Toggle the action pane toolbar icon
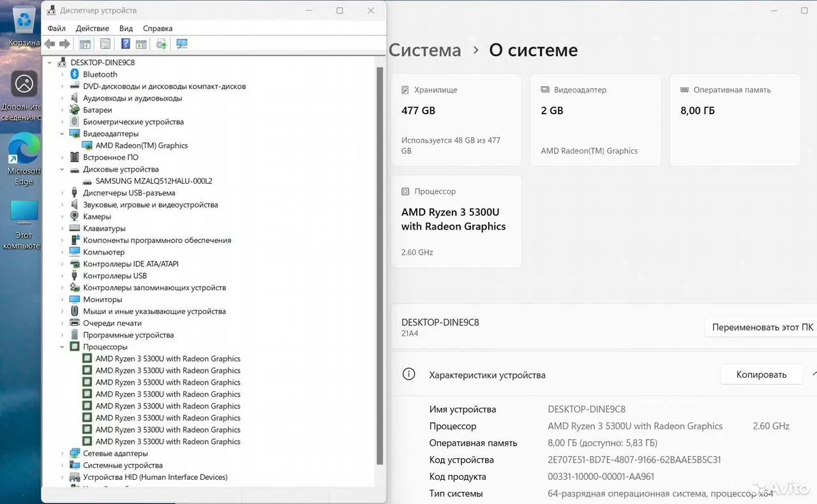The image size is (817, 504). click(141, 44)
